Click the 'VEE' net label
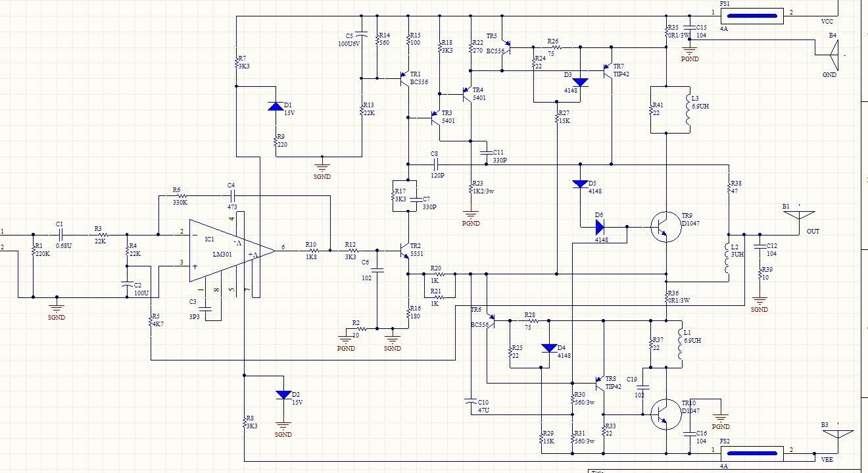The width and height of the screenshot is (868, 473). point(828,459)
